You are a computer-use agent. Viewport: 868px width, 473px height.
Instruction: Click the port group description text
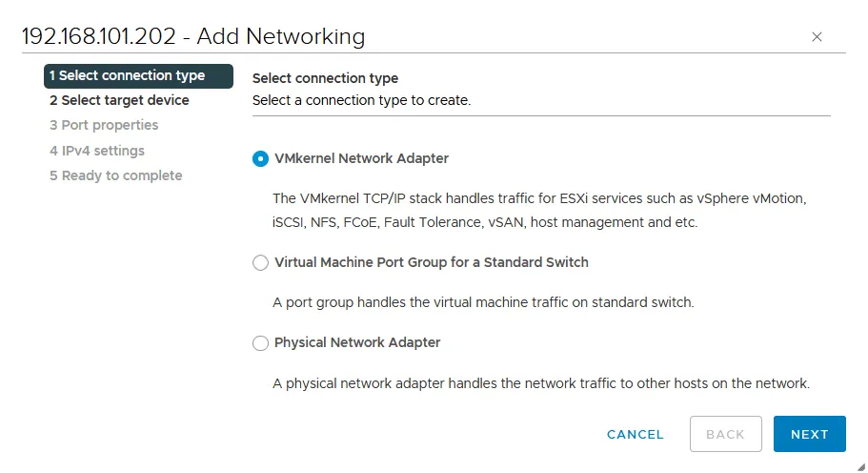(x=483, y=302)
